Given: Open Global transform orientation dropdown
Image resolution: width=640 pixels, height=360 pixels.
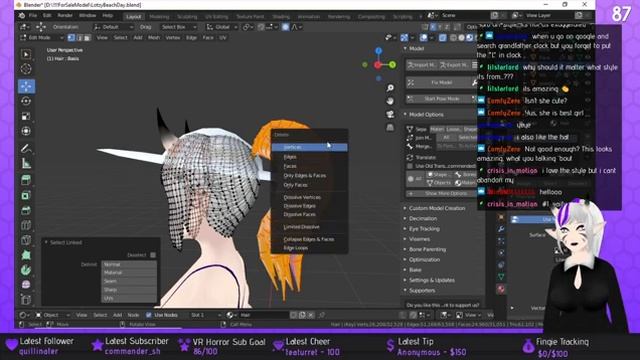Looking at the screenshot, I should coord(222,27).
